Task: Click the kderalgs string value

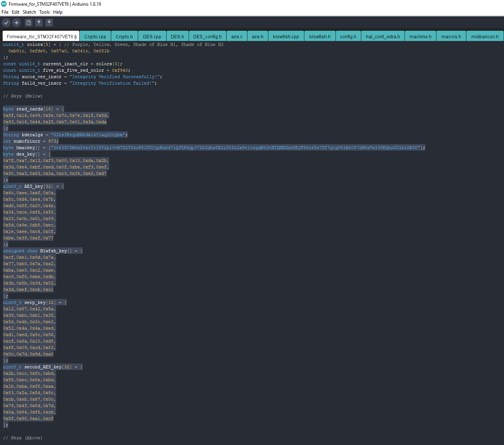Action: click(x=88, y=135)
